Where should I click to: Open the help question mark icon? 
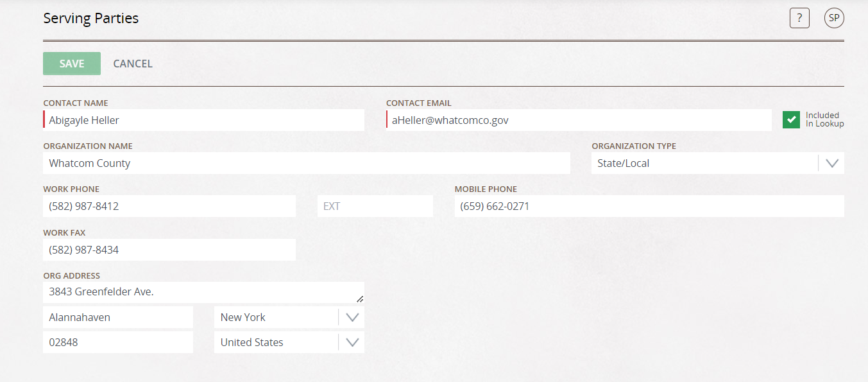point(799,18)
